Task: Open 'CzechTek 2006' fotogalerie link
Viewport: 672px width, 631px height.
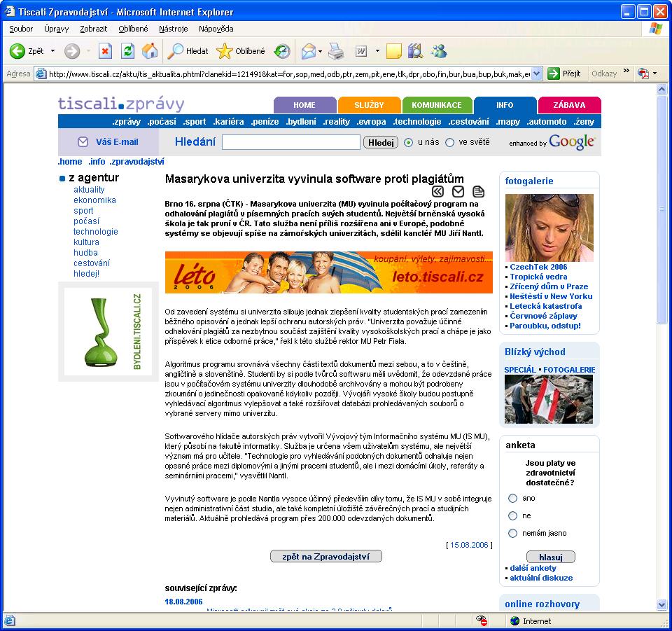Action: (538, 267)
